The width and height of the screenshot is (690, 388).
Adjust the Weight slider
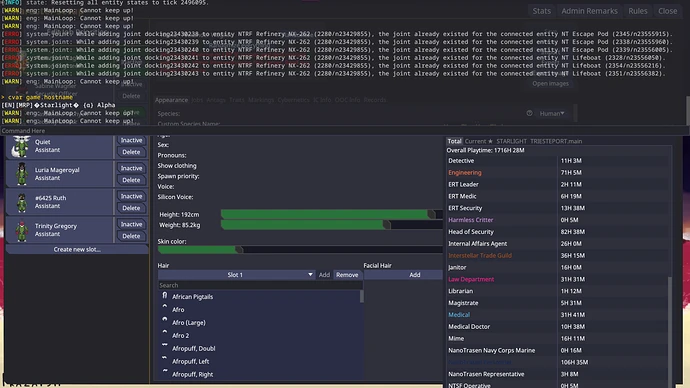(332, 225)
